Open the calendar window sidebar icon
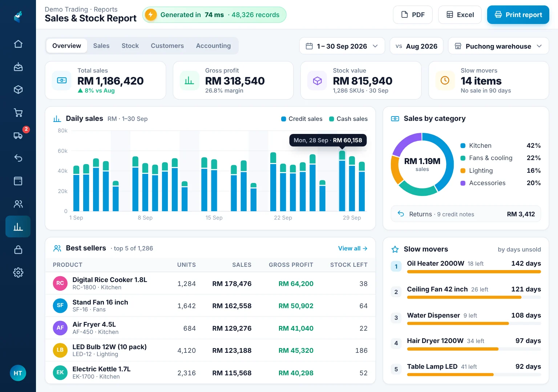Image resolution: width=558 pixels, height=392 pixels. pyautogui.click(x=18, y=181)
